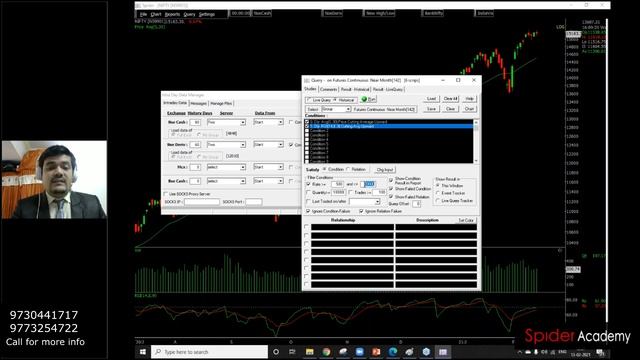Click the Chart button in Query window

(469, 109)
